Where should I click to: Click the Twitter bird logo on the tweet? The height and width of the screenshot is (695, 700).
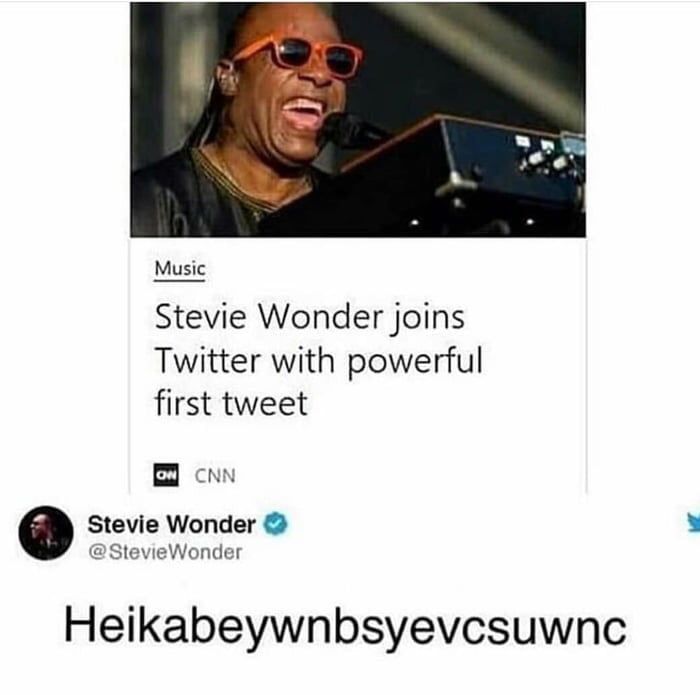point(693,522)
